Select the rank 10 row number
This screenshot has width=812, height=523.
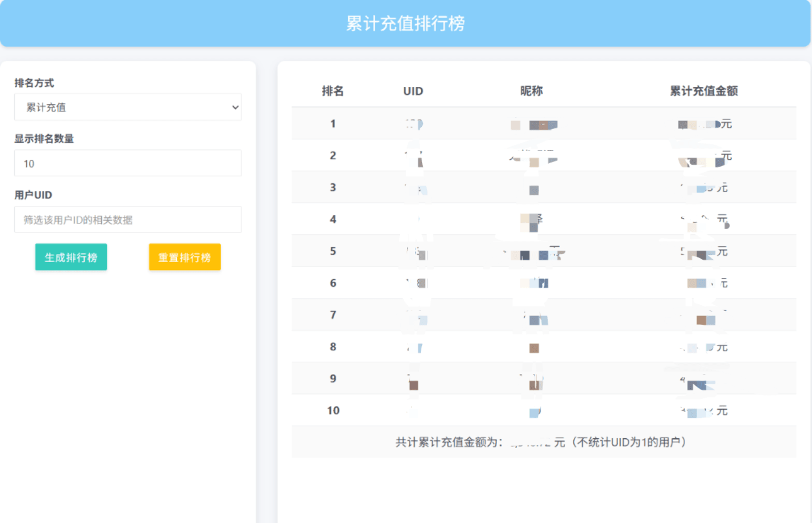[x=333, y=410]
